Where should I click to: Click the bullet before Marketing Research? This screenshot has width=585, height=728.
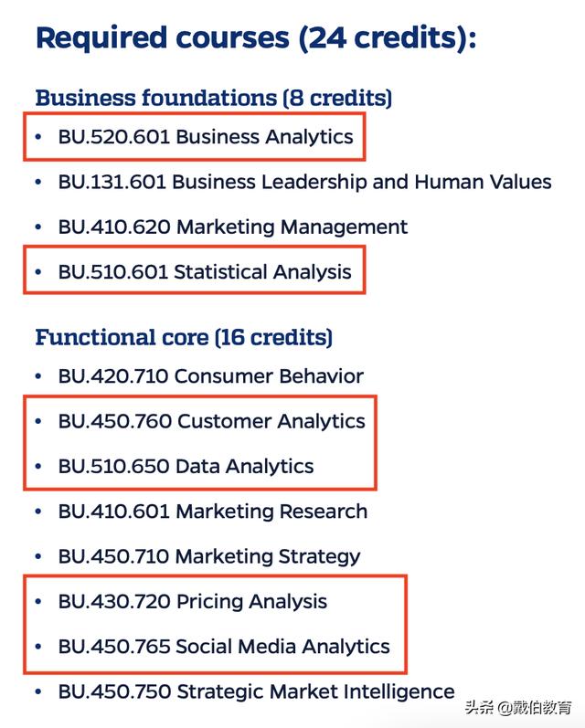(x=38, y=512)
